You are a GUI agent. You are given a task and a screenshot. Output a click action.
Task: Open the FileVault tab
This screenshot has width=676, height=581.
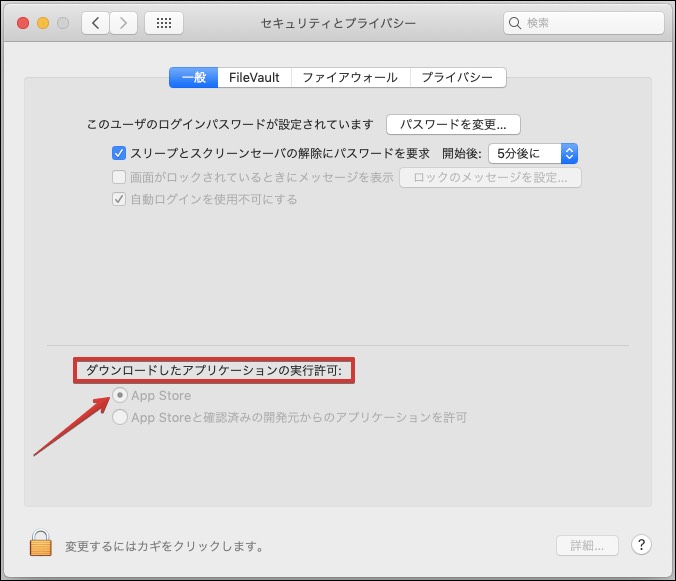click(x=254, y=78)
